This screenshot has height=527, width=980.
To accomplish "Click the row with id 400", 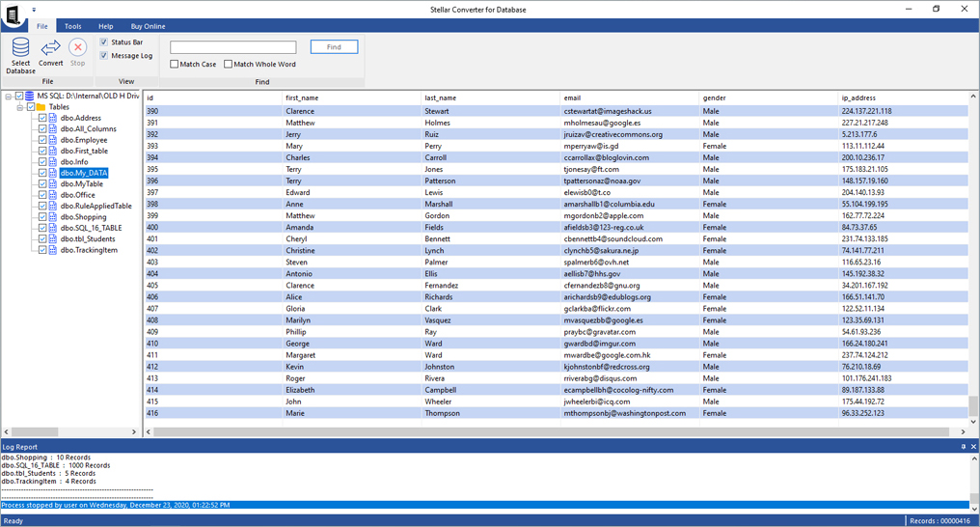I will 557,228.
